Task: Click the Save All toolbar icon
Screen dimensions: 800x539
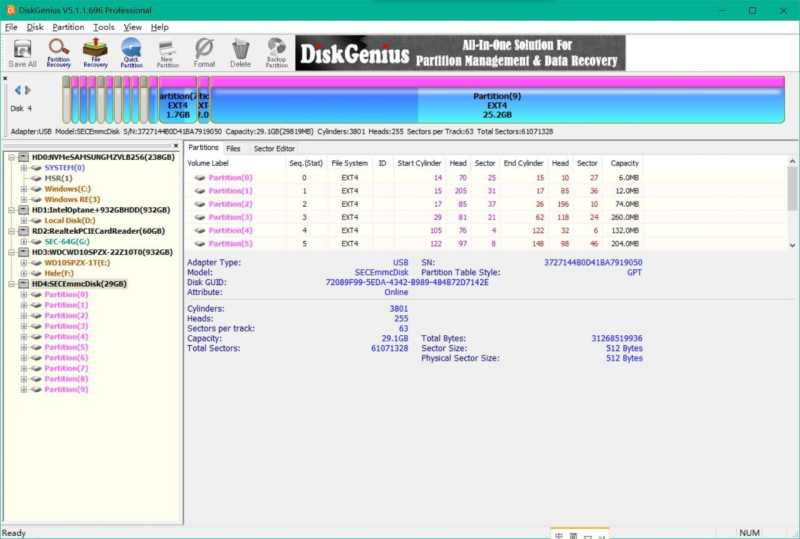Action: coord(22,52)
